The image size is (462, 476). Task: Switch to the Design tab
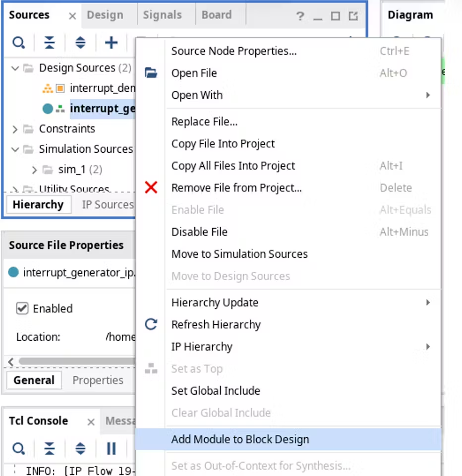coord(105,15)
